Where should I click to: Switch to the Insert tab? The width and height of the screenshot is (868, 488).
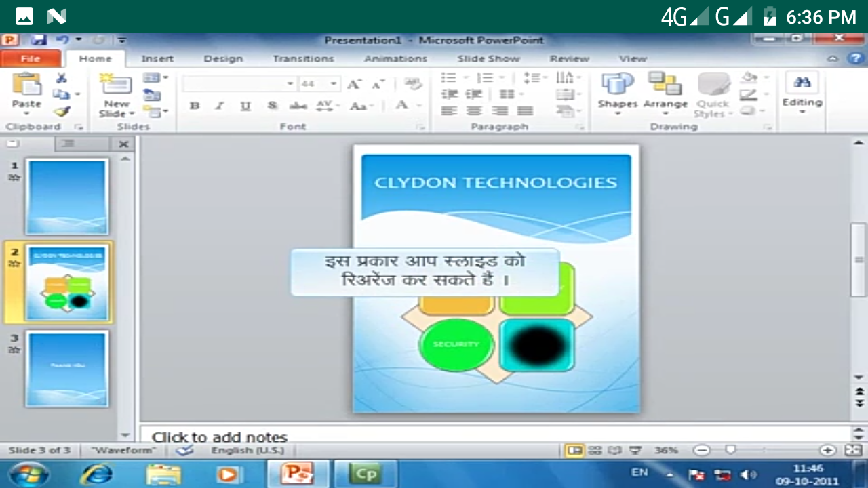click(157, 59)
